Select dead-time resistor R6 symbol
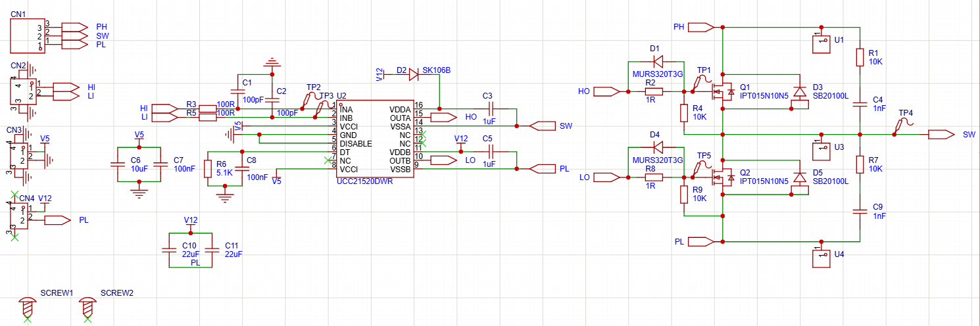This screenshot has height=326, width=980. 208,169
